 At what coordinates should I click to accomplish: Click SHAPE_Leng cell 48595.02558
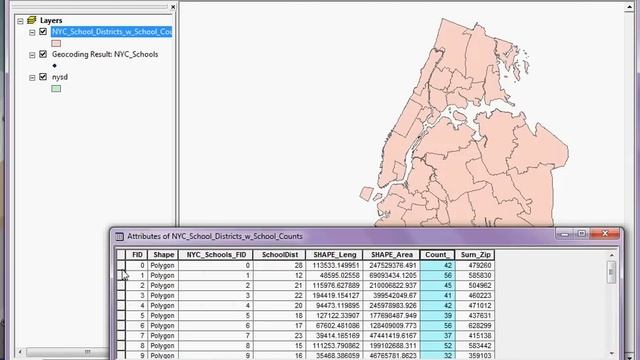tap(334, 276)
